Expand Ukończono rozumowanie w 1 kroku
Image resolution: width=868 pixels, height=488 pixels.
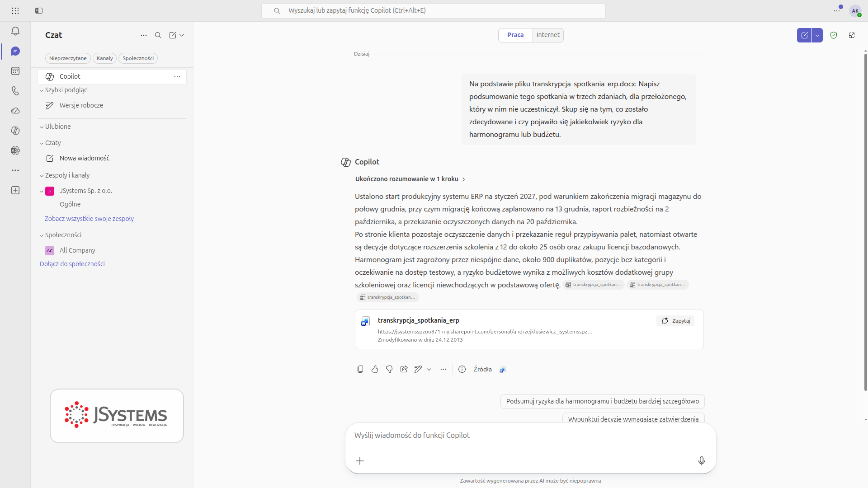coord(410,179)
